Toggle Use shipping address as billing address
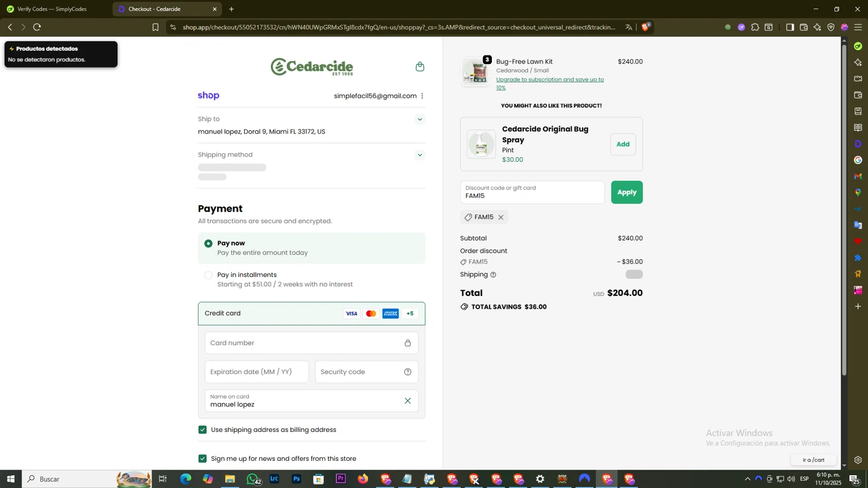Viewport: 868px width, 488px height. pyautogui.click(x=203, y=430)
